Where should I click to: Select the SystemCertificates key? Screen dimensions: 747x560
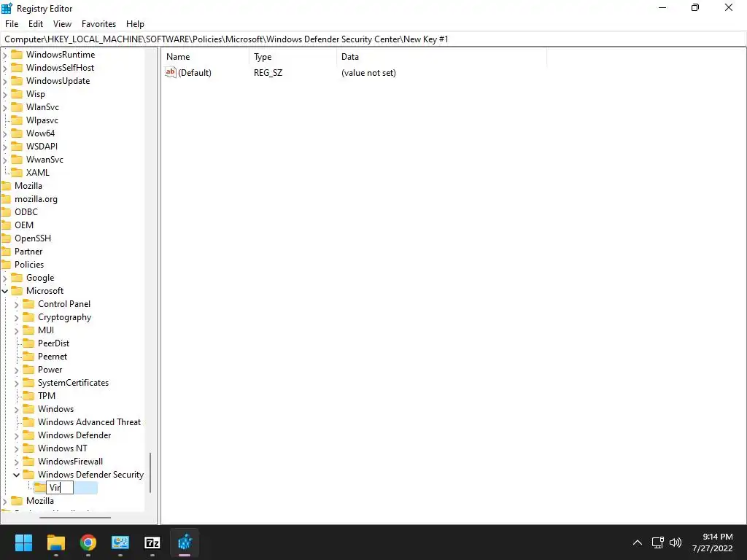click(x=74, y=383)
